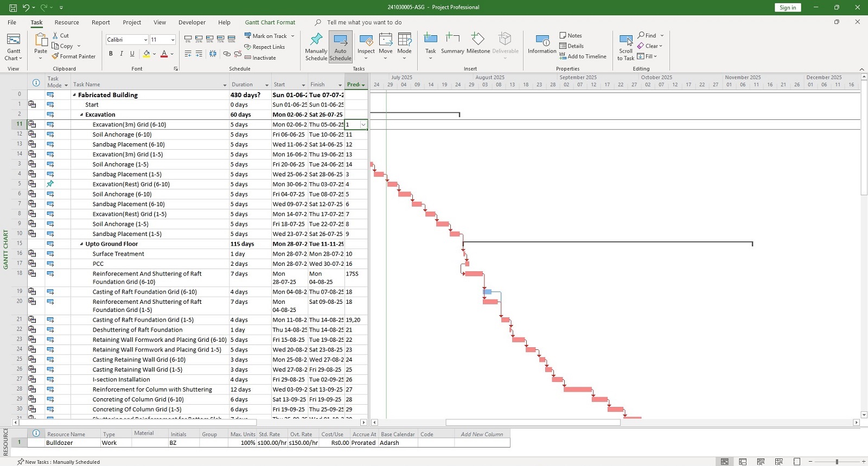Screen dimensions: 868x466
Task: Activate Gantt Chart view in status bar
Action: click(x=724, y=462)
